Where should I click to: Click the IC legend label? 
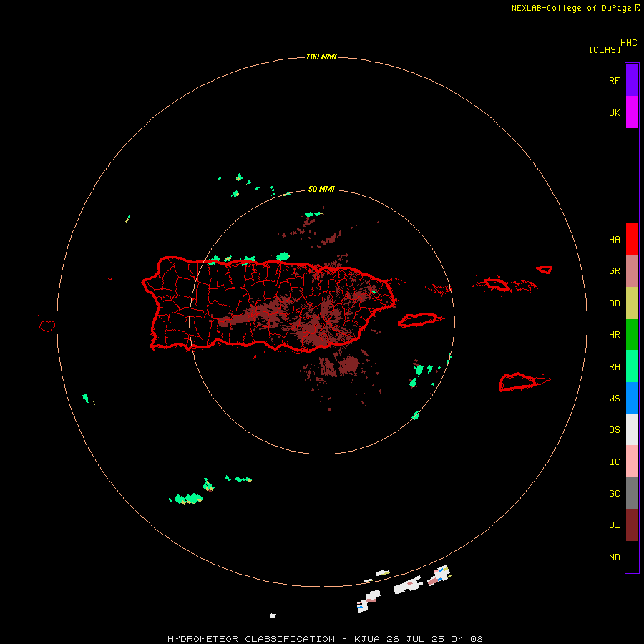pos(614,462)
